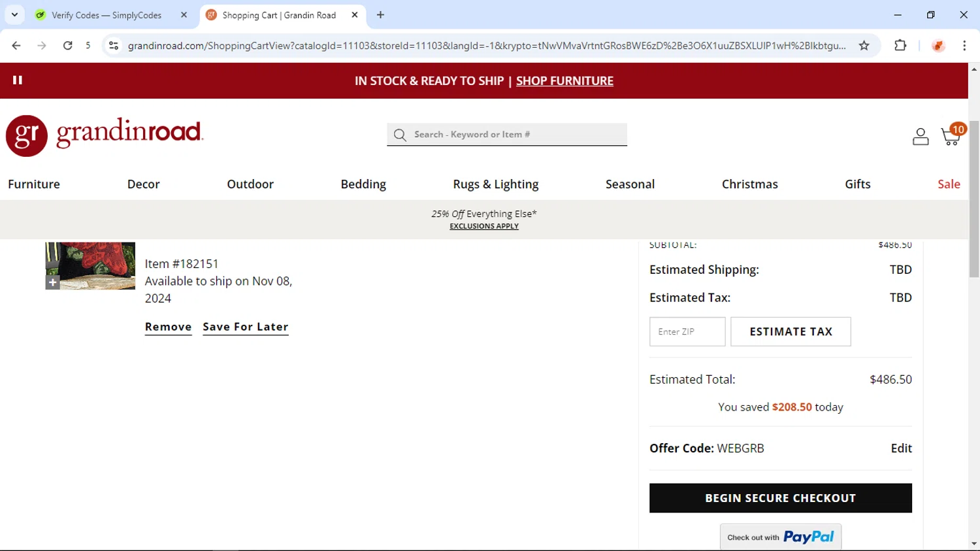The width and height of the screenshot is (980, 551).
Task: Click the Estimated Shipping TBD value
Action: (900, 270)
